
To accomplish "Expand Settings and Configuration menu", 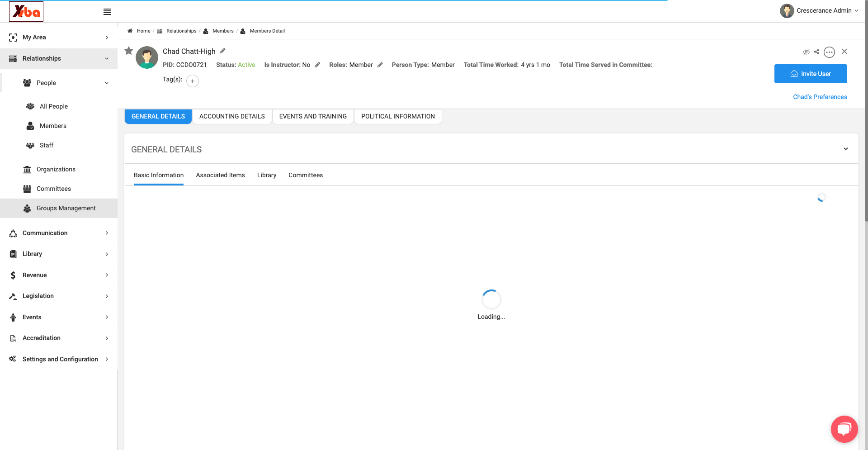I will (x=59, y=359).
